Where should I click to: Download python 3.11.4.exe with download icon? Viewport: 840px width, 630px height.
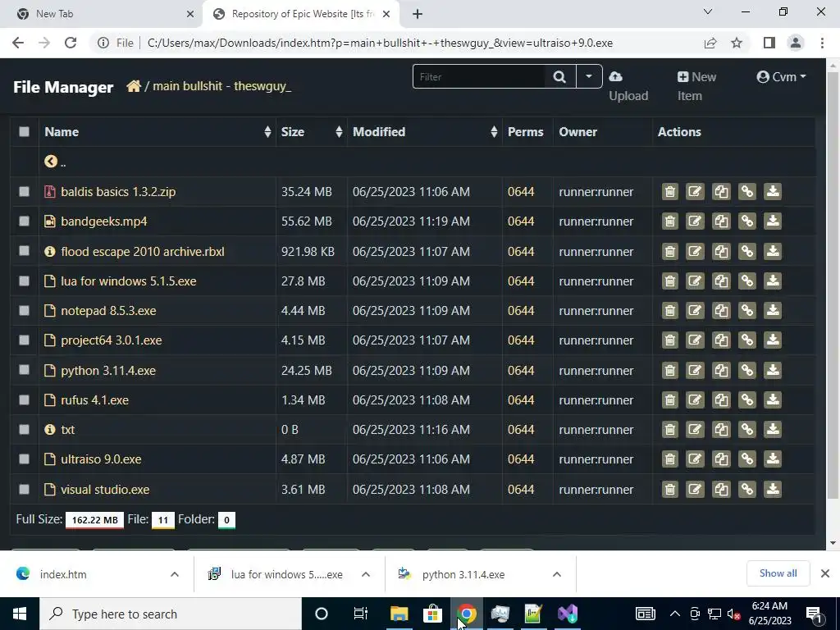point(773,370)
